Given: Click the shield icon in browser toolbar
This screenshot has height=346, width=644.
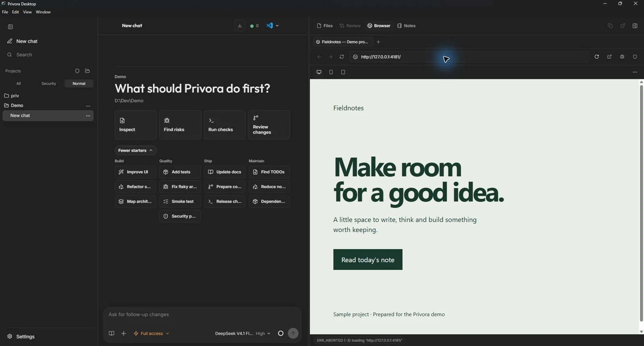Looking at the screenshot, I should tap(635, 57).
